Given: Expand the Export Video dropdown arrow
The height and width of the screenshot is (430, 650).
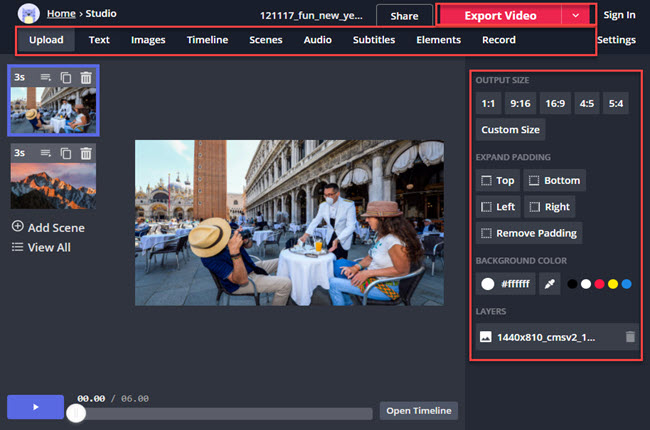Looking at the screenshot, I should click(x=575, y=16).
